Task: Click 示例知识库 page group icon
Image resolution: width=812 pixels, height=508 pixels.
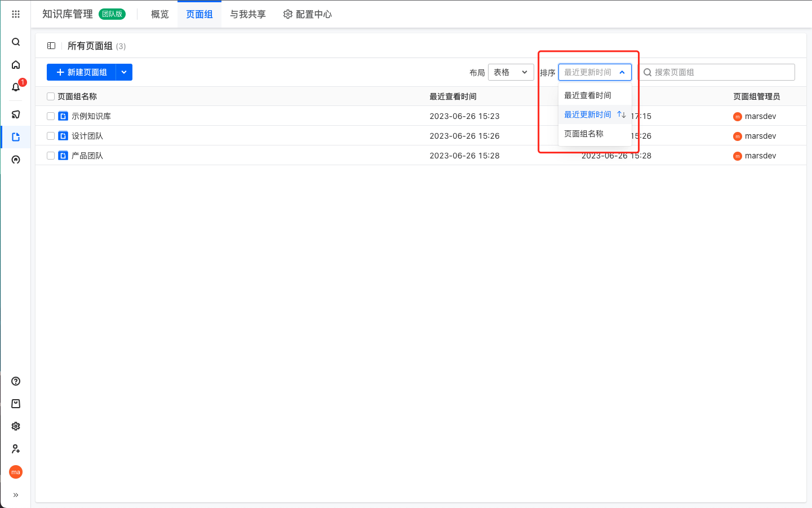Action: (63, 116)
